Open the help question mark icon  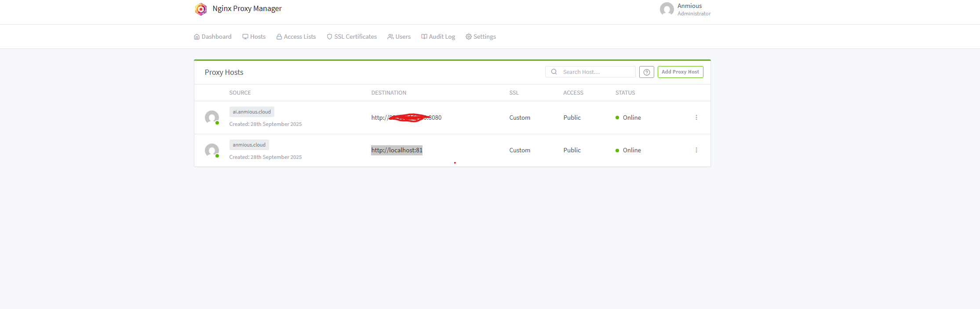point(646,72)
